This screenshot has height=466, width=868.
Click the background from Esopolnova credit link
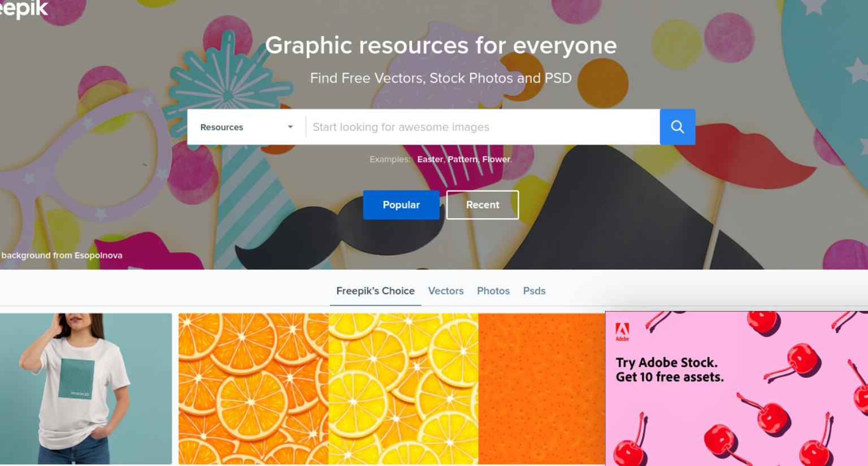click(x=62, y=255)
